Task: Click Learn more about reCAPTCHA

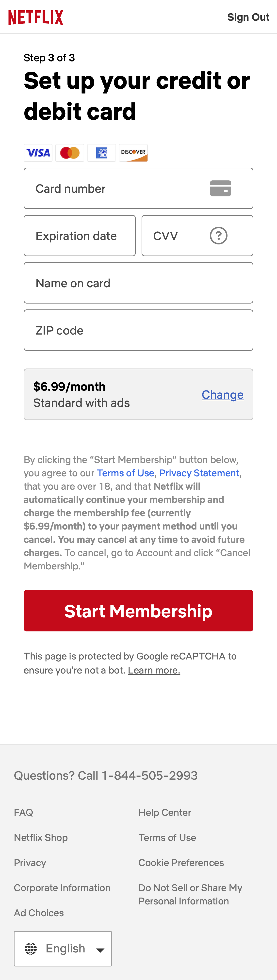Action: (x=154, y=670)
